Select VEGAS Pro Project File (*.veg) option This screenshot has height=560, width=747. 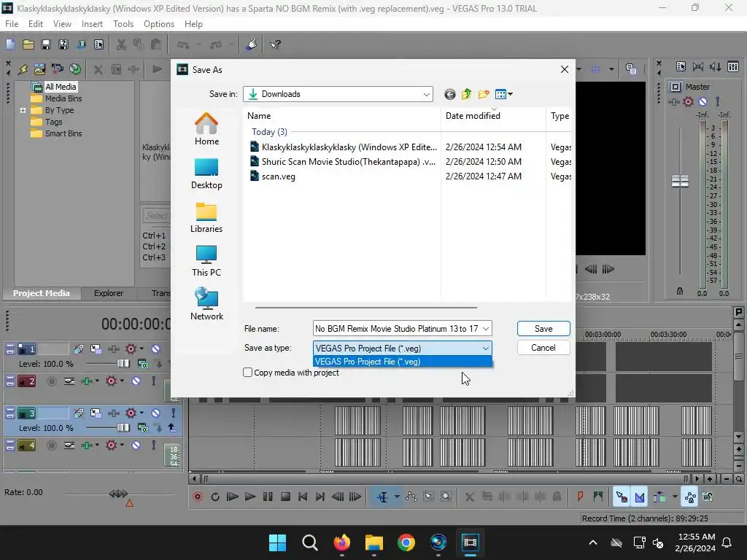coord(402,362)
